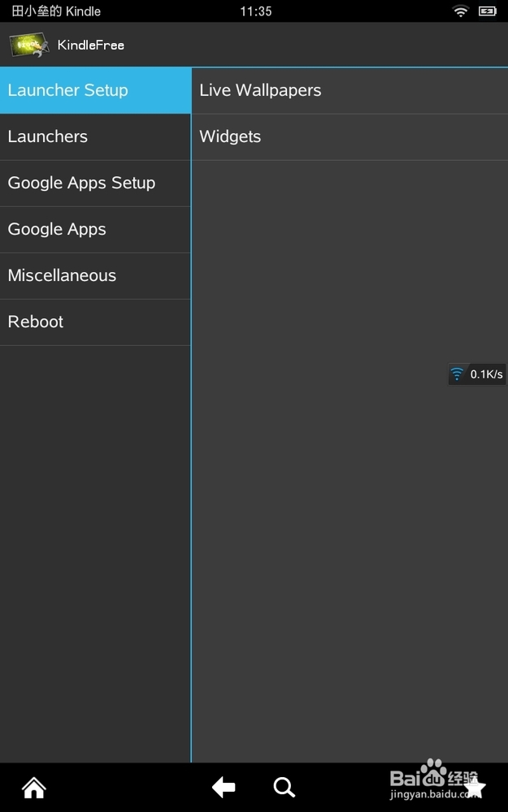Tap the Kindle device name in status bar
Screen dimensions: 508x812
[56, 11]
